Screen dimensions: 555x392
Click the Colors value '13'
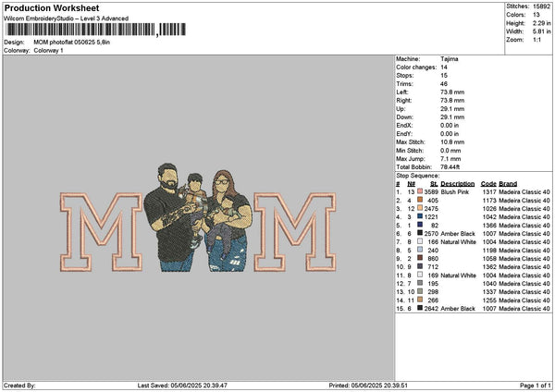pos(536,15)
